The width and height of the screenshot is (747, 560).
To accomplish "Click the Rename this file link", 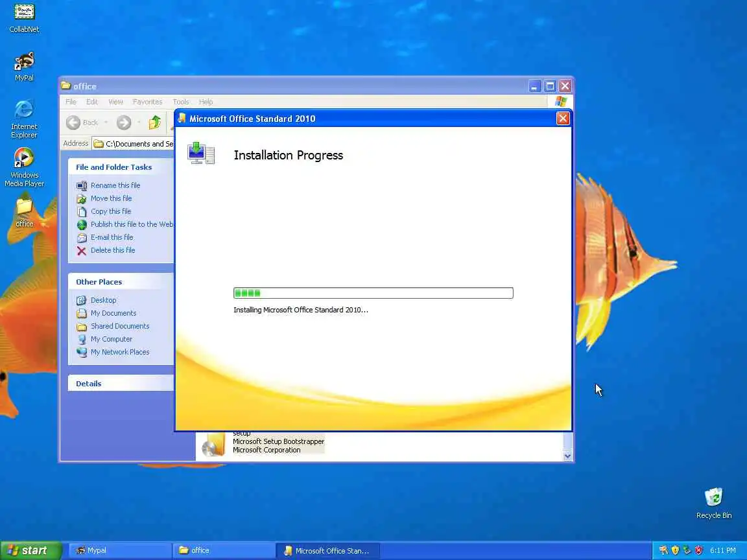I will [x=115, y=185].
